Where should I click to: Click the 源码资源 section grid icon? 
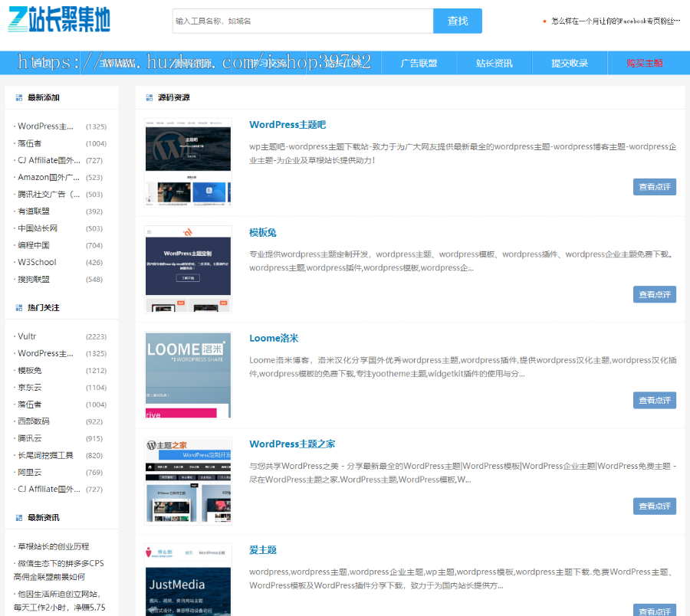(149, 97)
